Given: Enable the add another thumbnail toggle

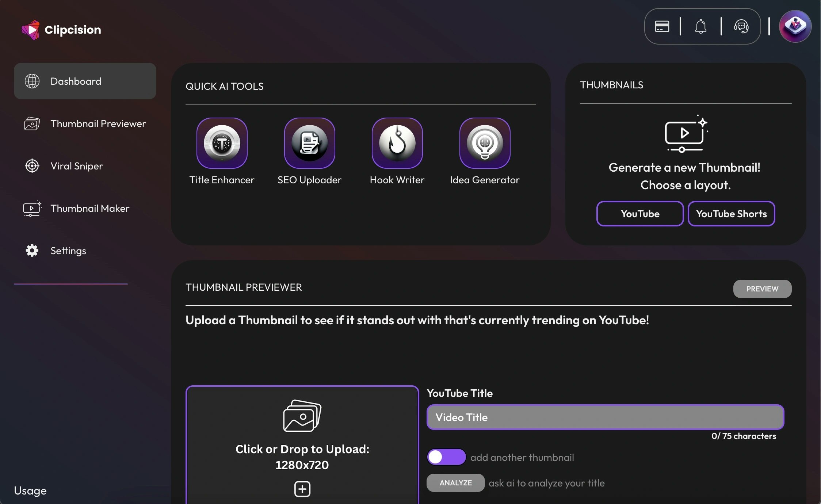Looking at the screenshot, I should click(446, 457).
